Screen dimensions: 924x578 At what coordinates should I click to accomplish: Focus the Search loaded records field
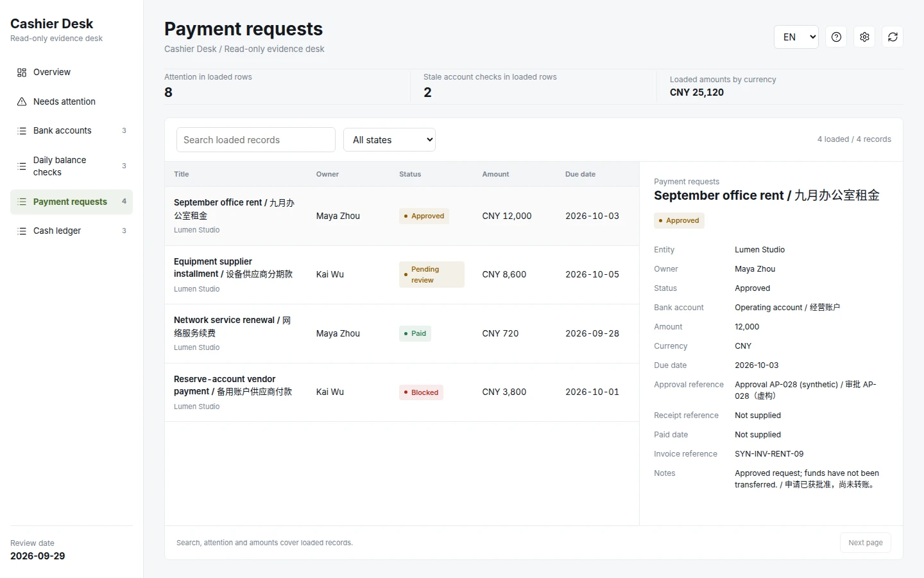[x=256, y=139]
